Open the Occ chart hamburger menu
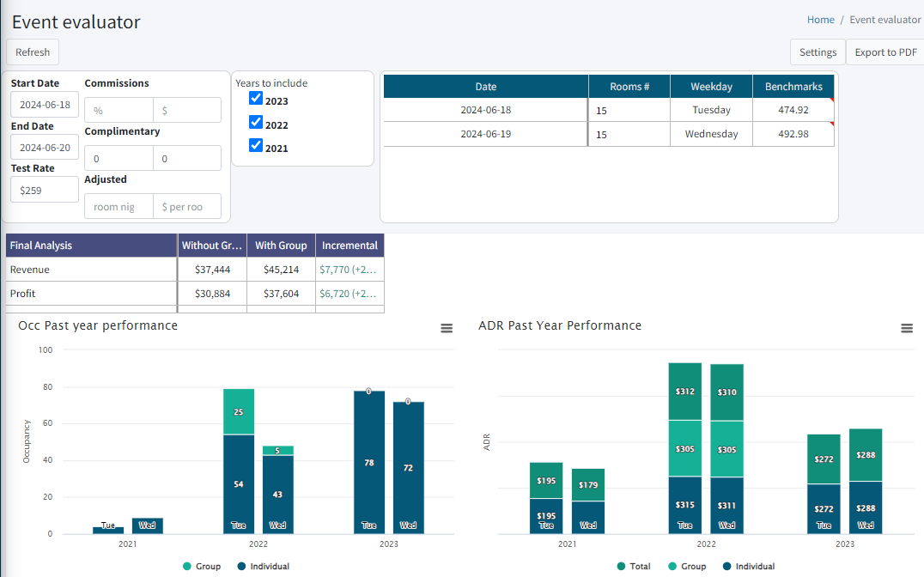924x577 pixels. coord(447,329)
